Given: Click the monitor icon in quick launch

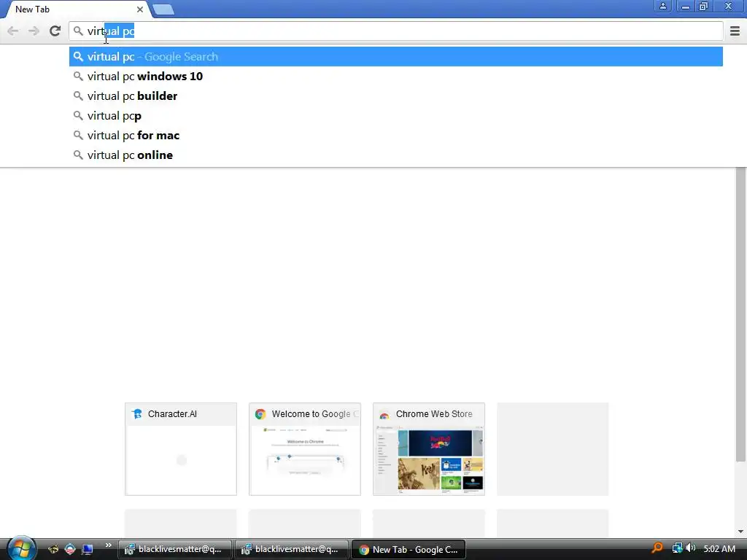Looking at the screenshot, I should tap(88, 550).
